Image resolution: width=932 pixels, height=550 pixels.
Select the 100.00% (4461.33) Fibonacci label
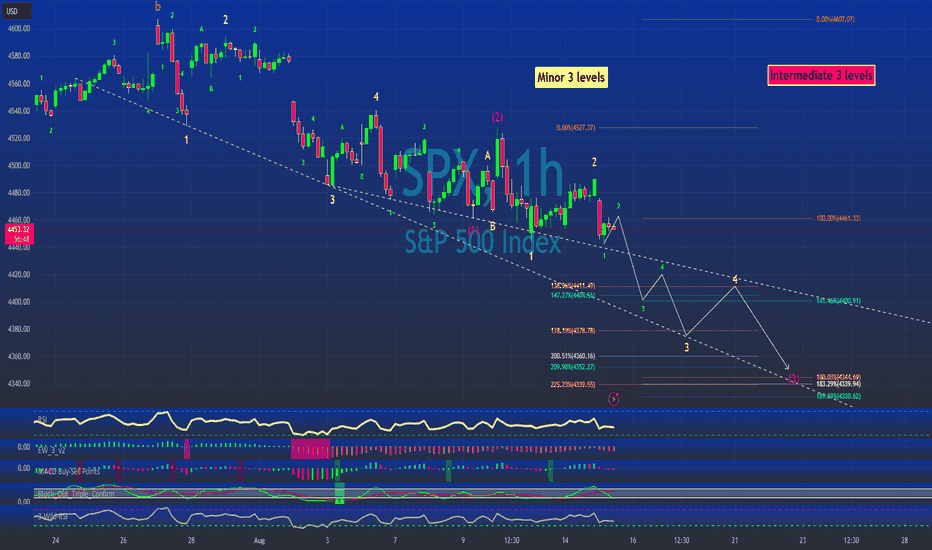coord(838,218)
